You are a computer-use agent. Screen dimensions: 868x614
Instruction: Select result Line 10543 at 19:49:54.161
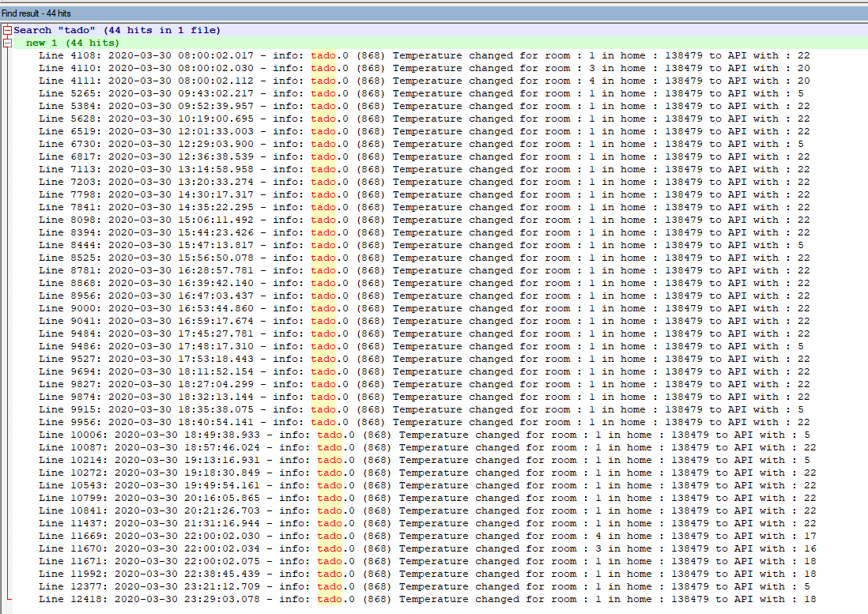click(x=428, y=486)
